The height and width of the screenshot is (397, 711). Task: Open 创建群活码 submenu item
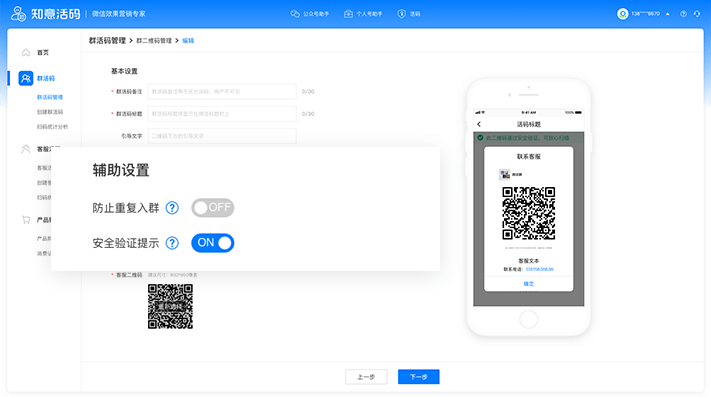[50, 112]
